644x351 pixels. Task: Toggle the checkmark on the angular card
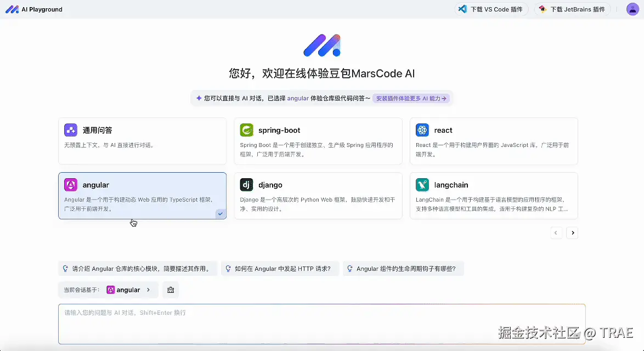[221, 213]
